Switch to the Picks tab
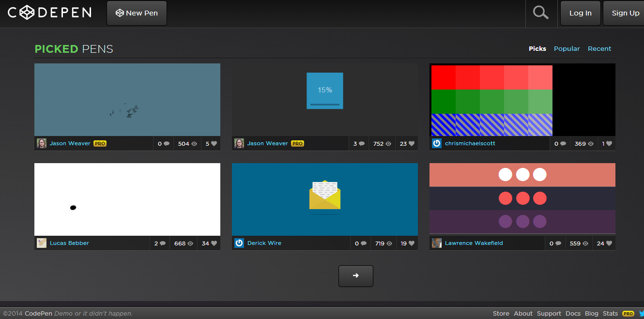Image resolution: width=644 pixels, height=319 pixels. tap(537, 48)
